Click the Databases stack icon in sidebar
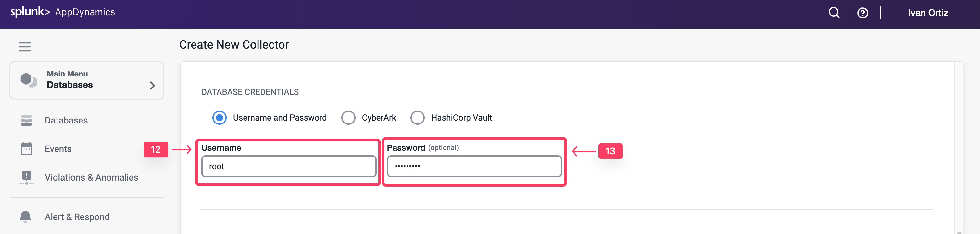This screenshot has width=980, height=234. (x=27, y=121)
